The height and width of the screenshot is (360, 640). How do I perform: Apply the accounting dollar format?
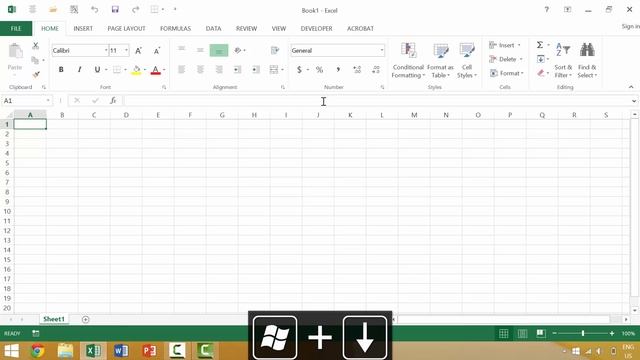tap(299, 70)
